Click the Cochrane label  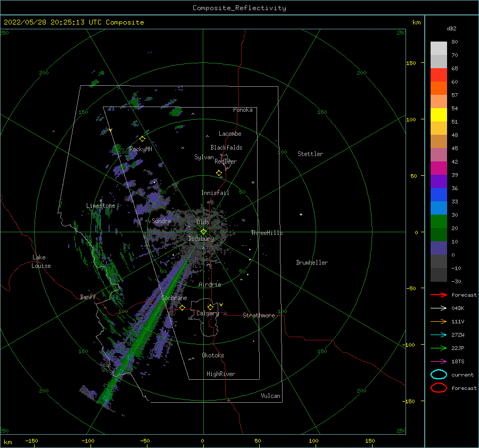(x=174, y=298)
